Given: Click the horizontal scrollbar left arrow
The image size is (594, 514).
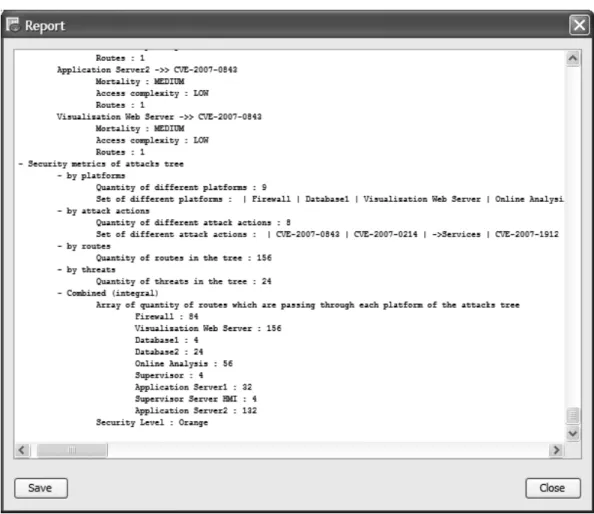Looking at the screenshot, I should click(x=22, y=450).
